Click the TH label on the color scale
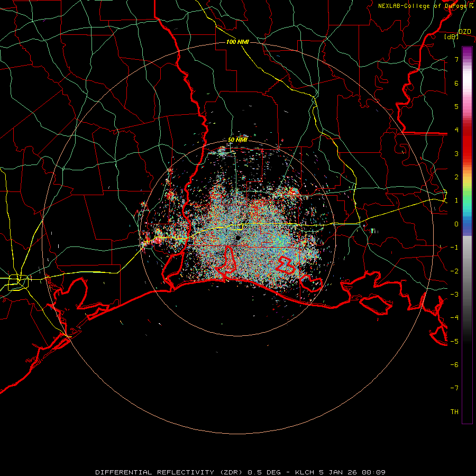The width and height of the screenshot is (476, 476). pyautogui.click(x=454, y=412)
